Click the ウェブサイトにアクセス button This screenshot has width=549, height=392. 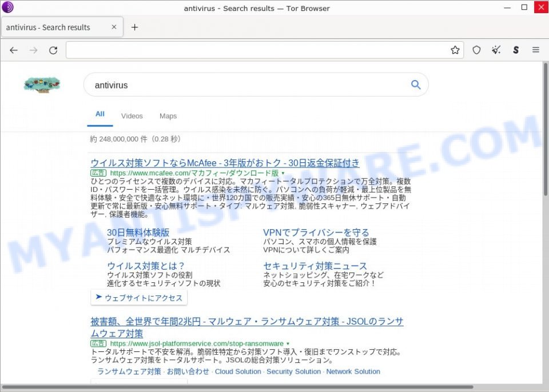(139, 298)
